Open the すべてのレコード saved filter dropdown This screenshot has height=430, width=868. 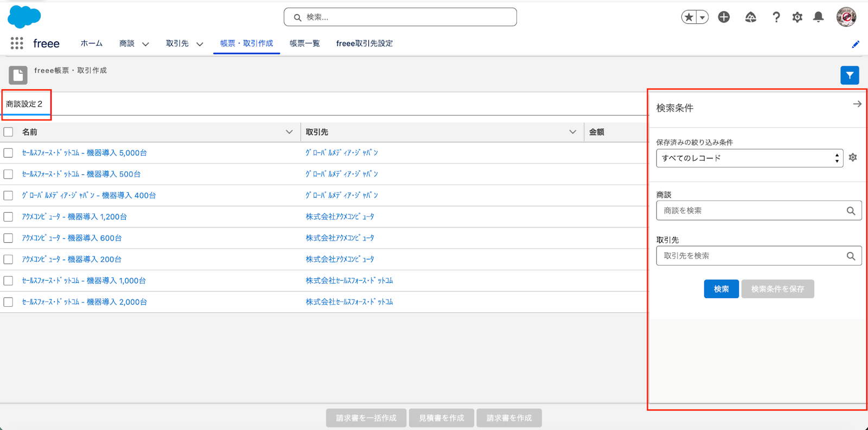pyautogui.click(x=750, y=158)
